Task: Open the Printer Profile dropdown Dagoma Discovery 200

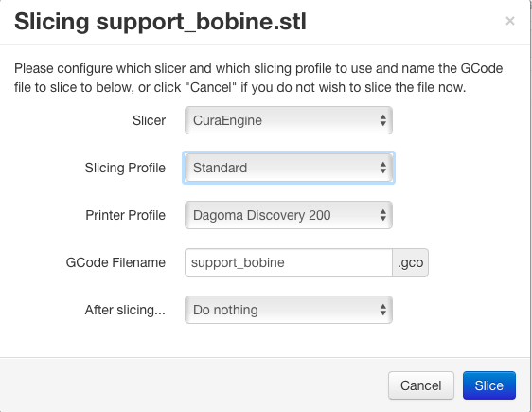Action: tap(289, 215)
